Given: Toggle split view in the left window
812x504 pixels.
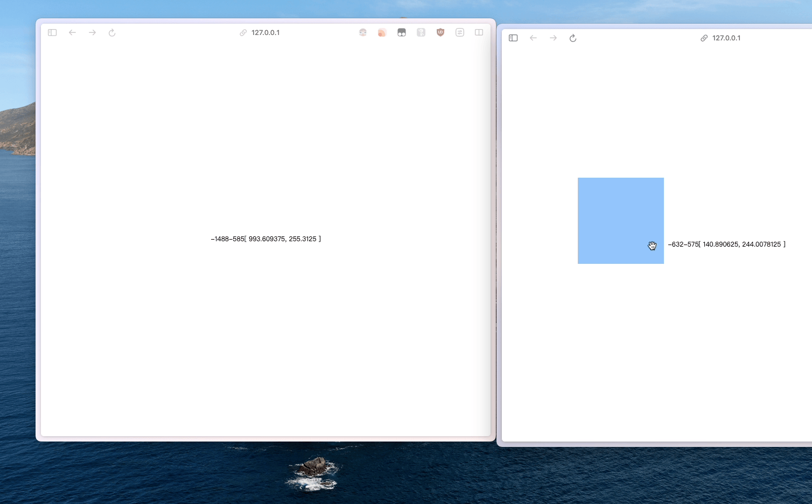Looking at the screenshot, I should click(479, 33).
